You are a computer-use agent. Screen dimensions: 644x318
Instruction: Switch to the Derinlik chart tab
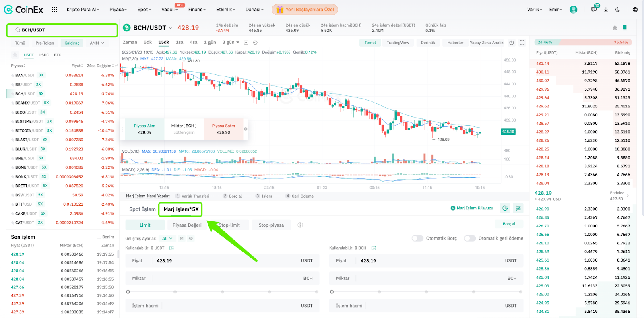tap(428, 43)
